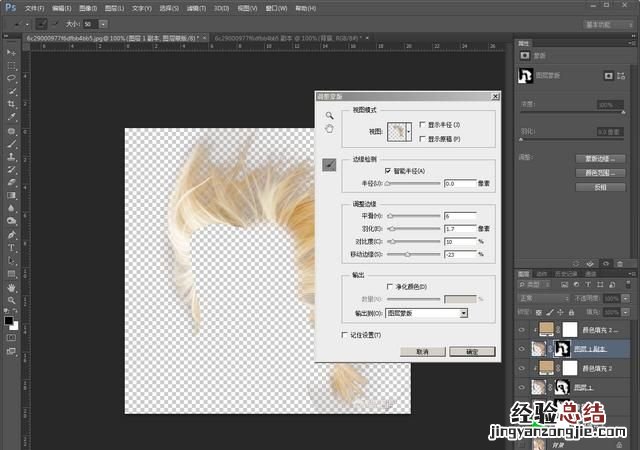Image resolution: width=640 pixels, height=450 pixels.
Task: Click Hand tool in Refine Mask dialog
Action: click(329, 129)
